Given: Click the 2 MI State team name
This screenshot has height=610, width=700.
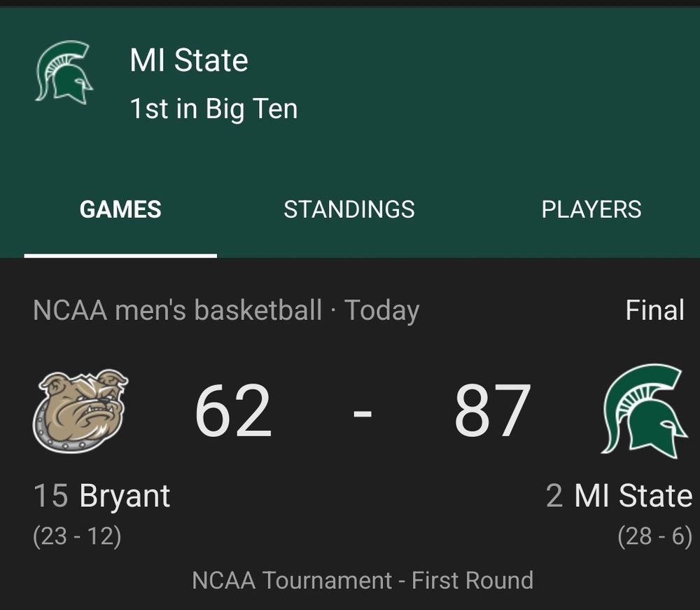Looking at the screenshot, I should tap(619, 496).
